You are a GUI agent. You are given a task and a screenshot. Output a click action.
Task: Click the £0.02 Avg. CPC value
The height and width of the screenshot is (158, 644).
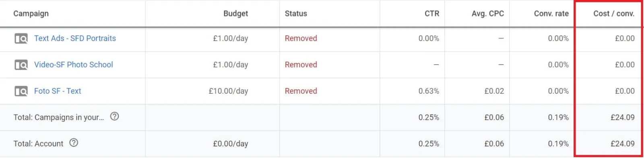pyautogui.click(x=494, y=91)
